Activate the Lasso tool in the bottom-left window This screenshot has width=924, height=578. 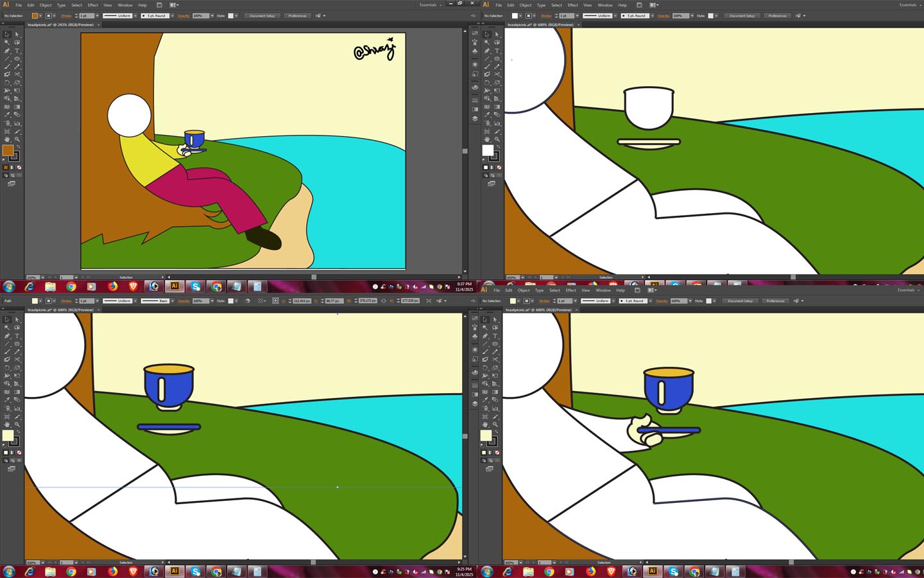[x=17, y=328]
